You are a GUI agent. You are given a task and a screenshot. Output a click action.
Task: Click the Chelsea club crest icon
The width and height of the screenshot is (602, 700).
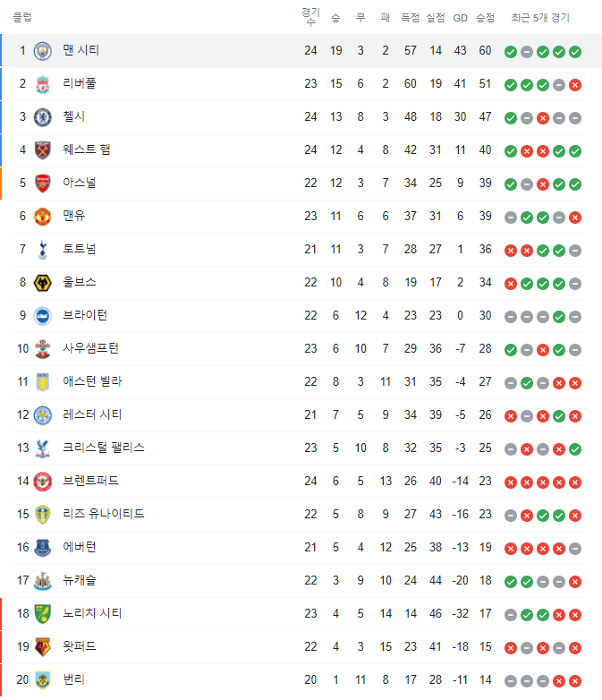point(43,117)
